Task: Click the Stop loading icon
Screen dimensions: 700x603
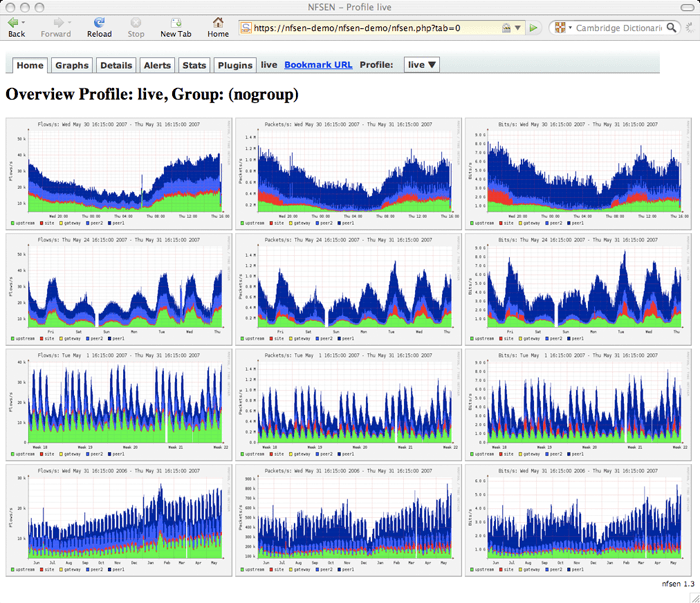Action: pyautogui.click(x=136, y=22)
